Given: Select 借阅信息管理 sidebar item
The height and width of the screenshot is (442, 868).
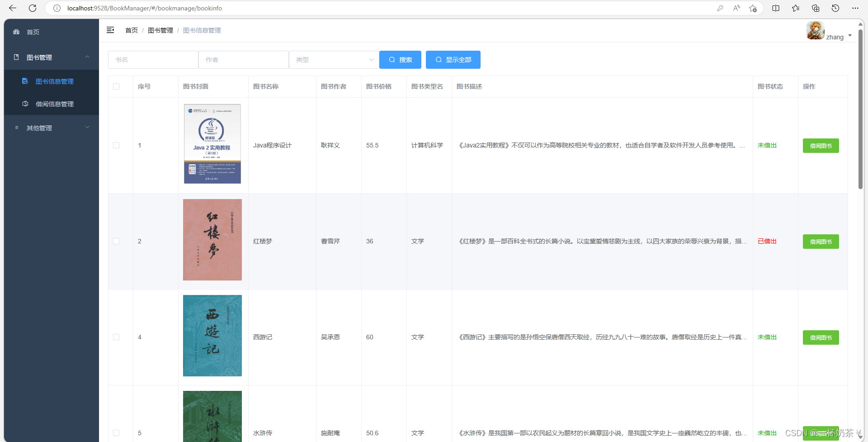Looking at the screenshot, I should [x=52, y=104].
